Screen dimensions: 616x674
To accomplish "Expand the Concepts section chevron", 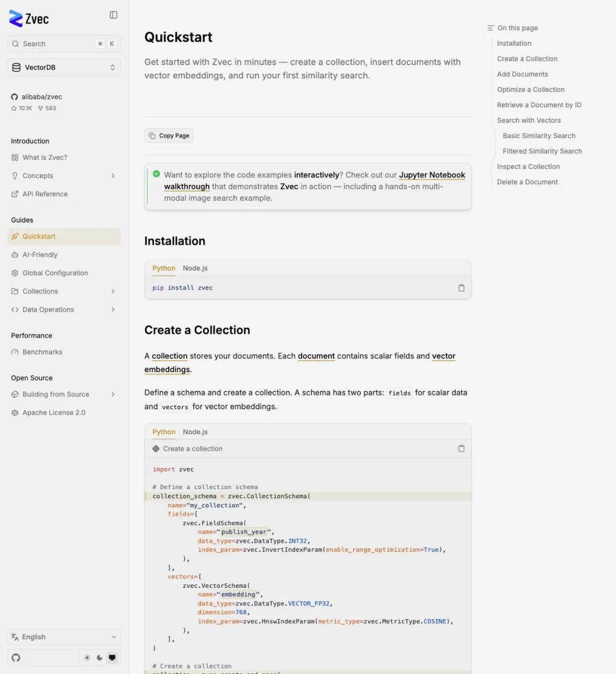I will [x=113, y=176].
